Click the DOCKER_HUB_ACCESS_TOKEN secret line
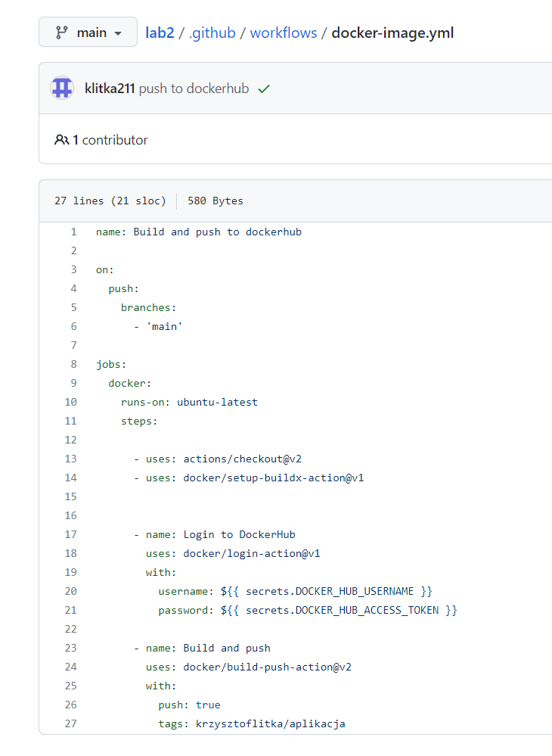 [x=308, y=611]
